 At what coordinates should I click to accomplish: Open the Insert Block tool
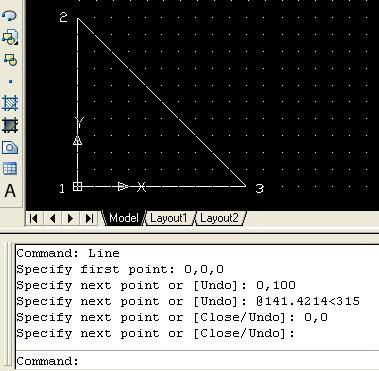tap(10, 37)
